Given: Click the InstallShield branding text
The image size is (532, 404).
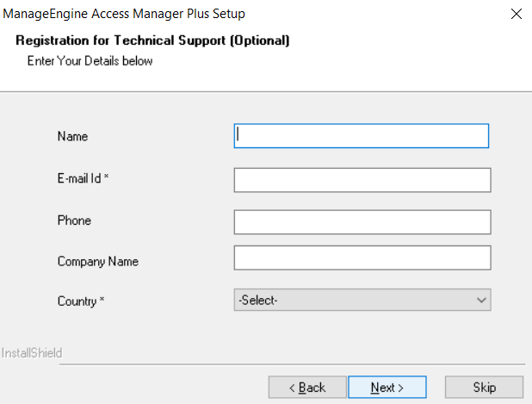Looking at the screenshot, I should tap(32, 353).
